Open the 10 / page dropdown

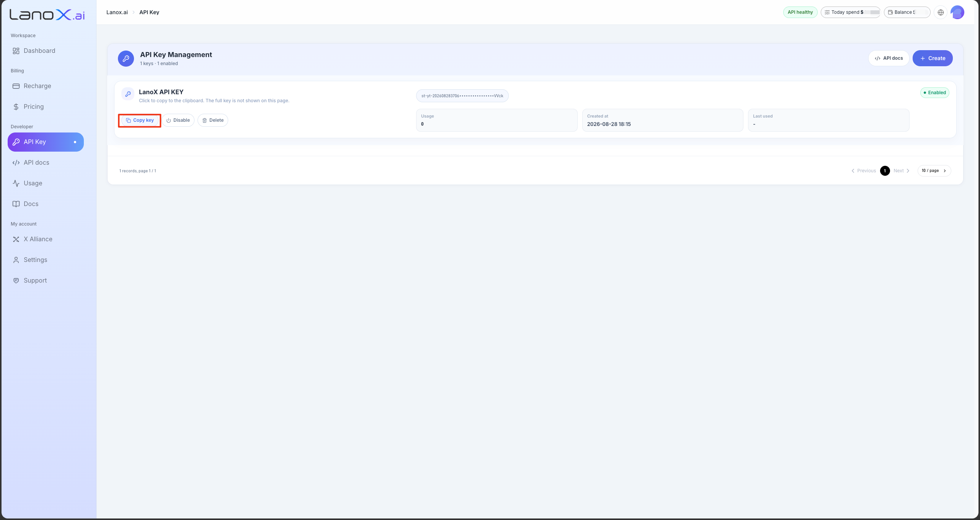(934, 171)
